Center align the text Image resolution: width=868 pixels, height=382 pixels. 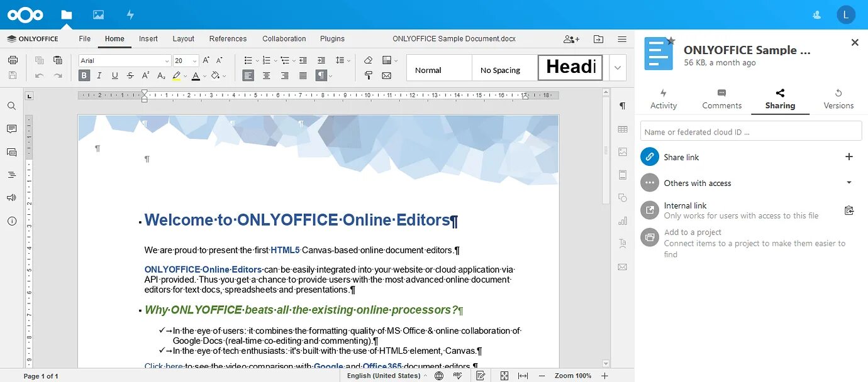pyautogui.click(x=267, y=75)
